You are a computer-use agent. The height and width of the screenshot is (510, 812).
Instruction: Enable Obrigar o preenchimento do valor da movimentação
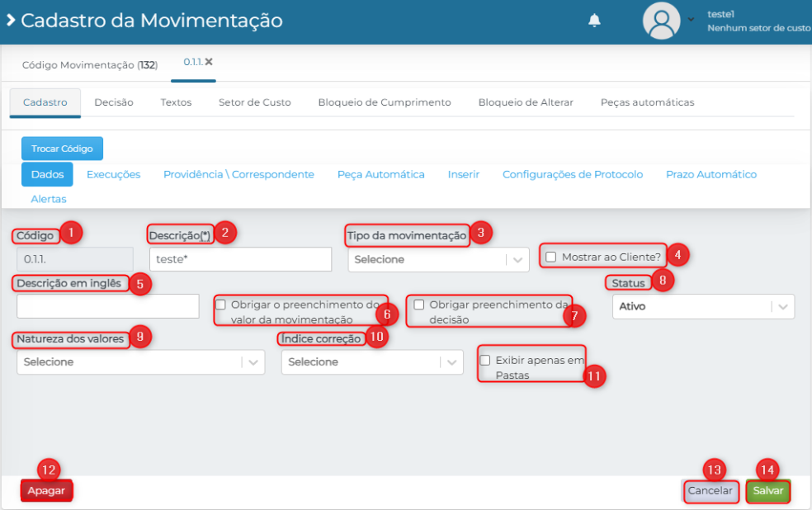point(220,305)
